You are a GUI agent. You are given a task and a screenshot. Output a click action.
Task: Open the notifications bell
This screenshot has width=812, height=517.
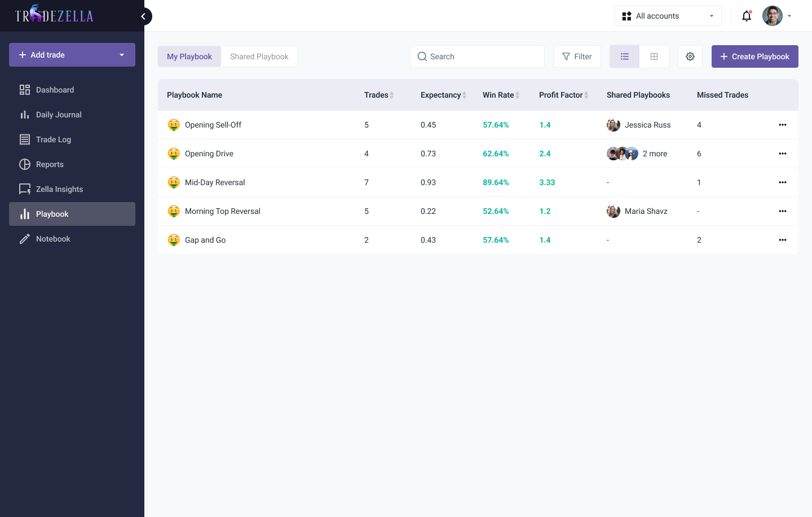[747, 16]
